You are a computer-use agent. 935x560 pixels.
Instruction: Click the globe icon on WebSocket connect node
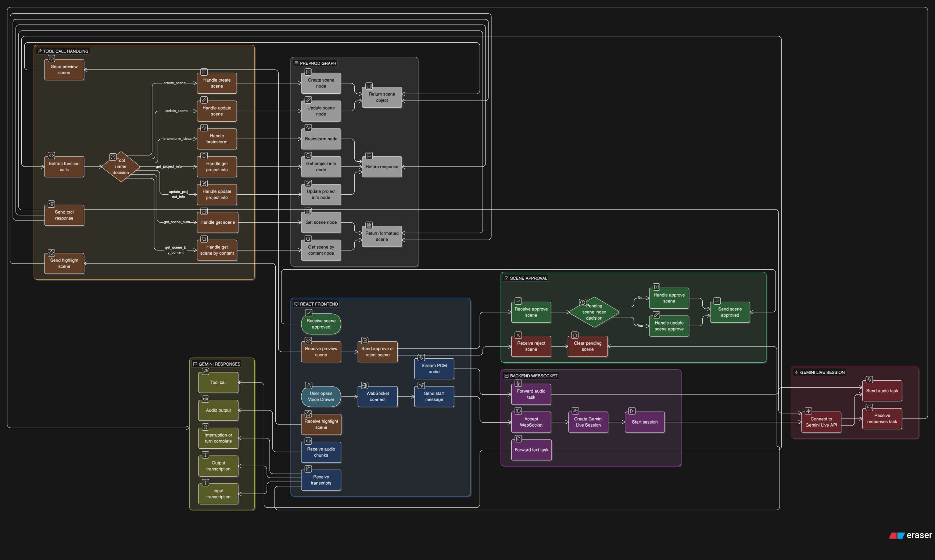365,385
